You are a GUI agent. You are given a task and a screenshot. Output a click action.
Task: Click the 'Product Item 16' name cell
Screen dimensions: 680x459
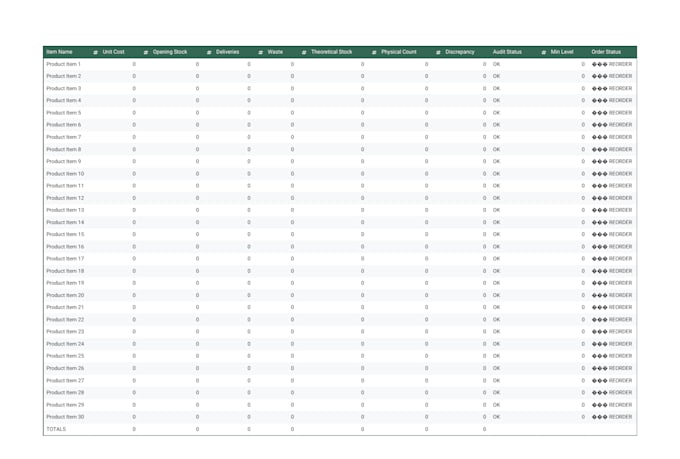[x=65, y=246]
